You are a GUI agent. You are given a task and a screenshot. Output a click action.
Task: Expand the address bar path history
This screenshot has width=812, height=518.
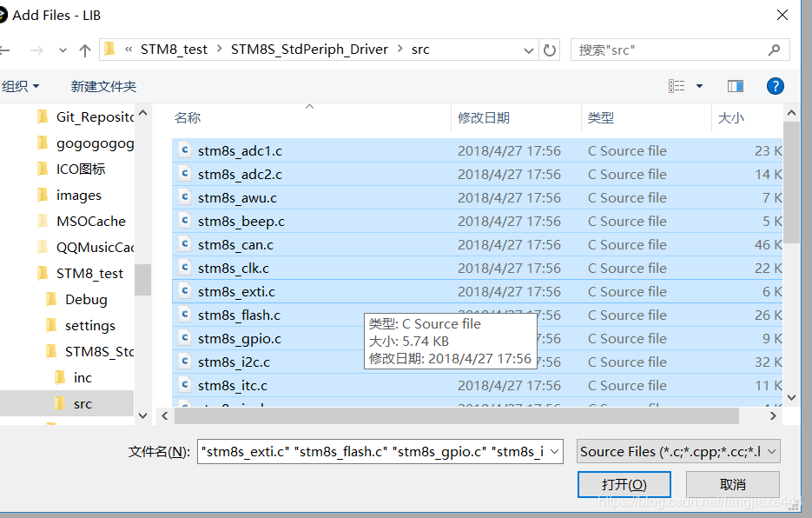pyautogui.click(x=528, y=50)
